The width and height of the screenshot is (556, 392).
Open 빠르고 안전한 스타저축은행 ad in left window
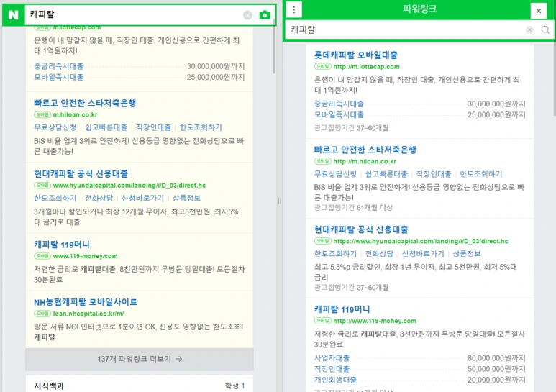coord(85,103)
